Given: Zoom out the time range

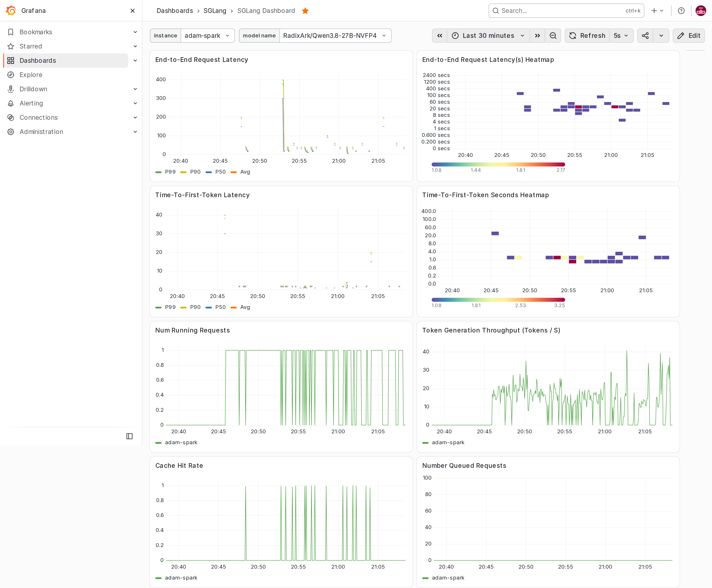Looking at the screenshot, I should (553, 36).
